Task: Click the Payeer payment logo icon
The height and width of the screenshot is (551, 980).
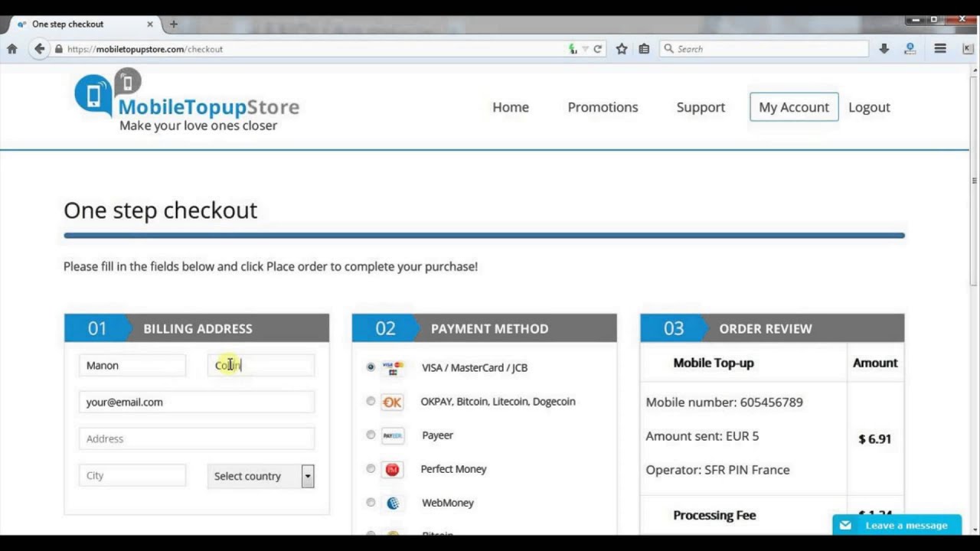Action: click(x=393, y=435)
